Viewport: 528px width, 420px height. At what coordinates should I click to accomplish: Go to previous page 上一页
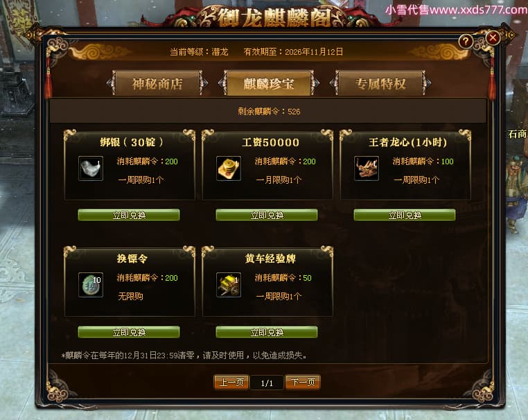point(231,383)
